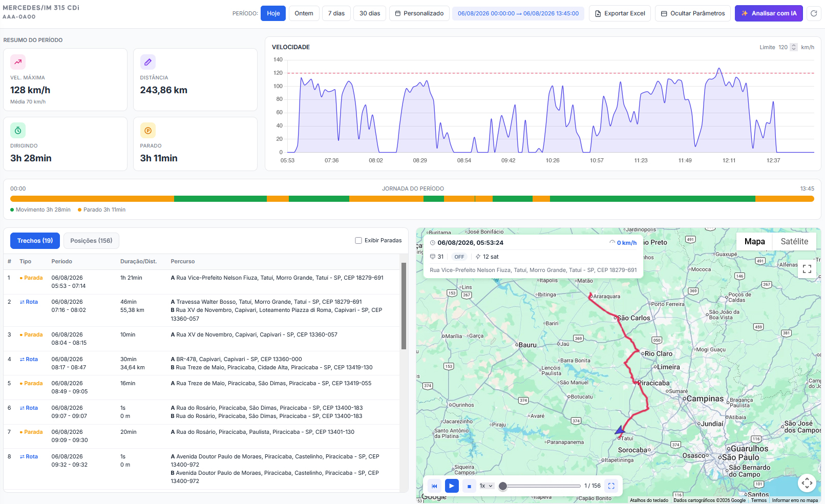The image size is (825, 504).
Task: Click the Movimento 3h 28min legend item
Action: click(x=40, y=209)
